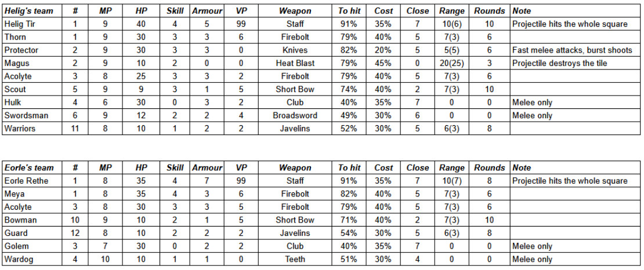Screen dimensions: 644x270
Task: Select the Helig Tir name cell
Action: [x=32, y=24]
